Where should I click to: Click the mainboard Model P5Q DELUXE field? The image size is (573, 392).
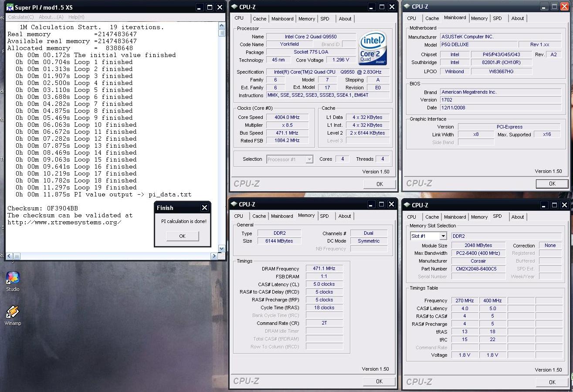click(x=478, y=44)
